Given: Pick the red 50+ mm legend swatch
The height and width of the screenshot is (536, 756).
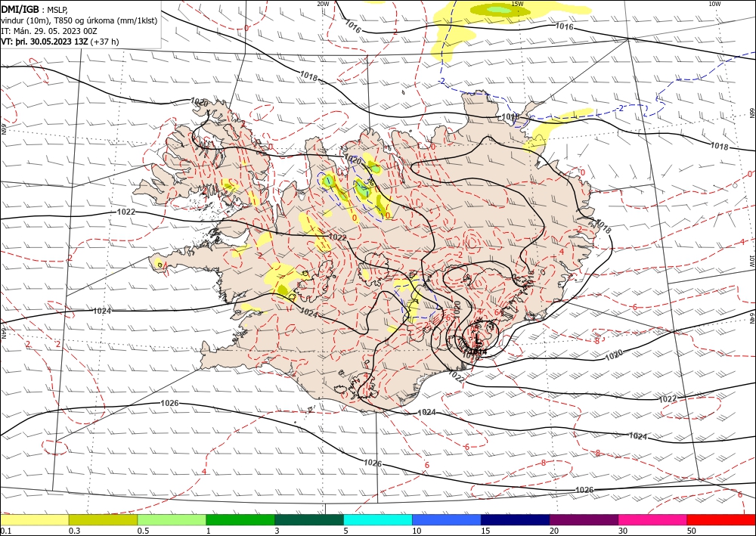Looking at the screenshot, I should pyautogui.click(x=721, y=519).
